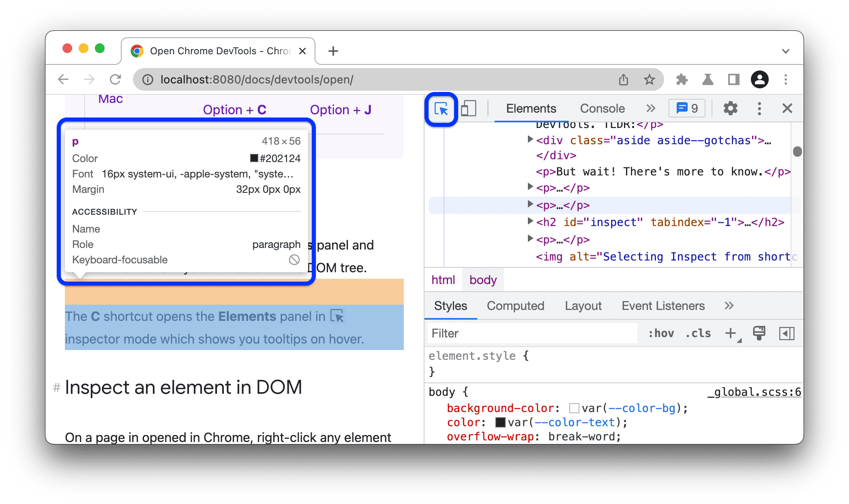The image size is (849, 504).
Task: Toggle the device emulation icon
Action: click(469, 108)
